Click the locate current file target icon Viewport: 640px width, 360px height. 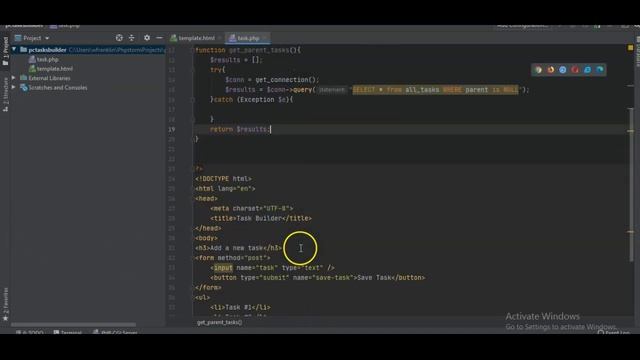click(119, 38)
